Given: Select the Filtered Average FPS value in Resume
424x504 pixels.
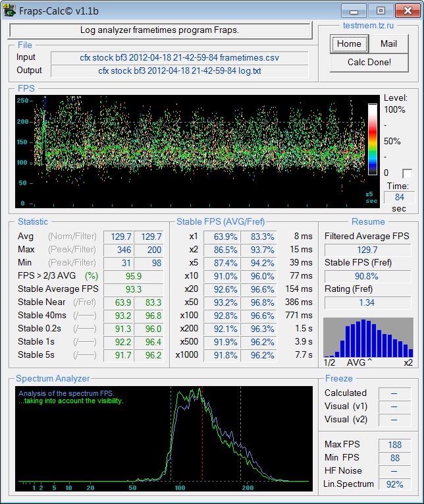Looking at the screenshot, I should [x=367, y=250].
